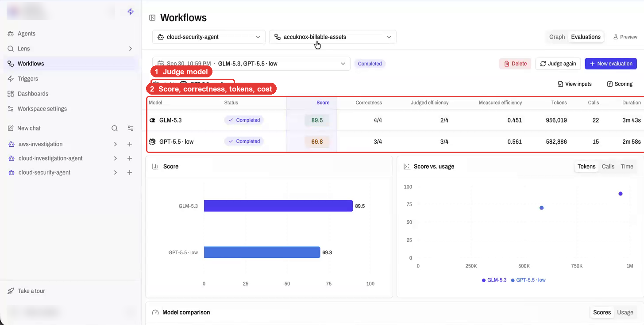Expand the aws-investigation chevron

(x=116, y=144)
